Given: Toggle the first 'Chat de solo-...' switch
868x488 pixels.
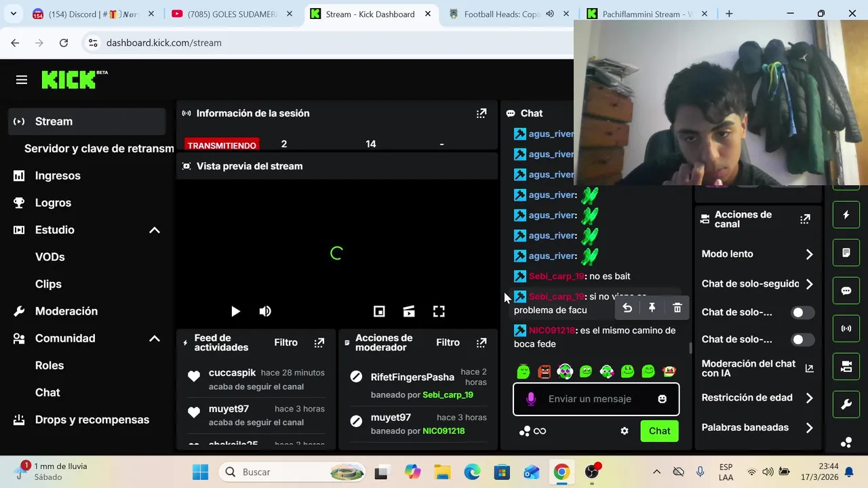Looking at the screenshot, I should click(803, 312).
